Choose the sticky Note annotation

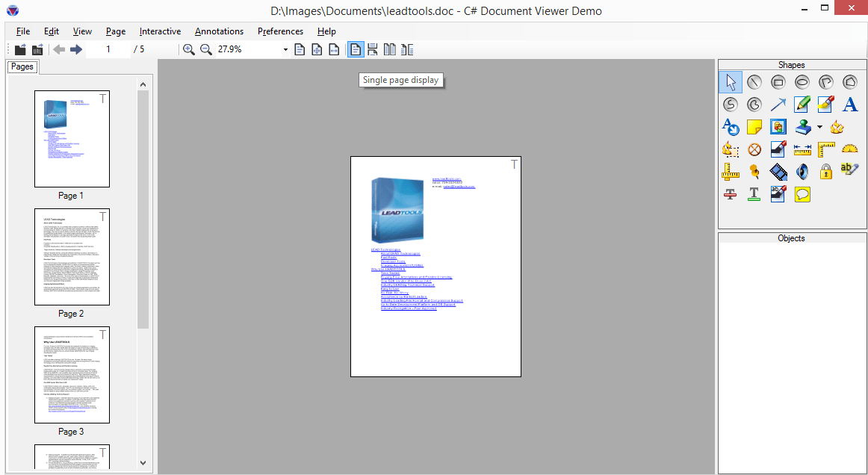[x=754, y=127]
